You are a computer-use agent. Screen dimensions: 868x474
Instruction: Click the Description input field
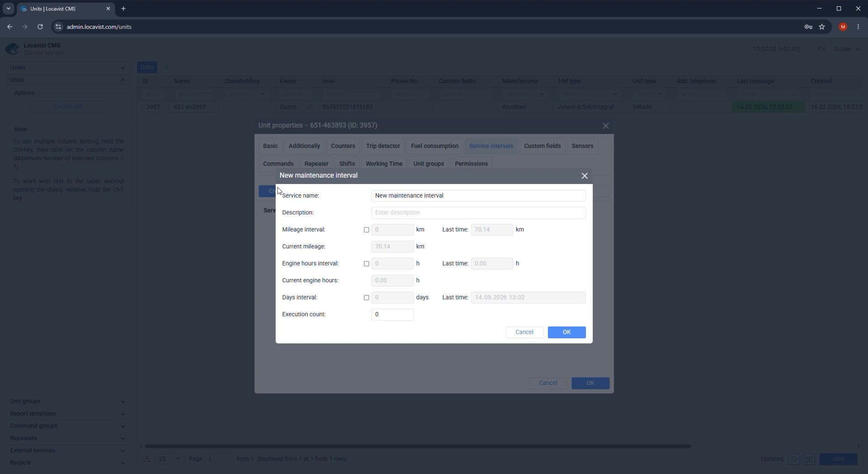tap(478, 213)
